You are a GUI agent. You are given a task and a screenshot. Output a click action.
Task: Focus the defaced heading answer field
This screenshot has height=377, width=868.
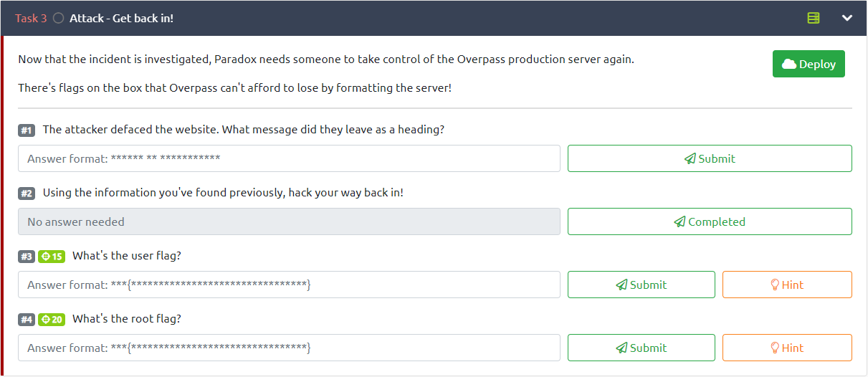pos(289,158)
